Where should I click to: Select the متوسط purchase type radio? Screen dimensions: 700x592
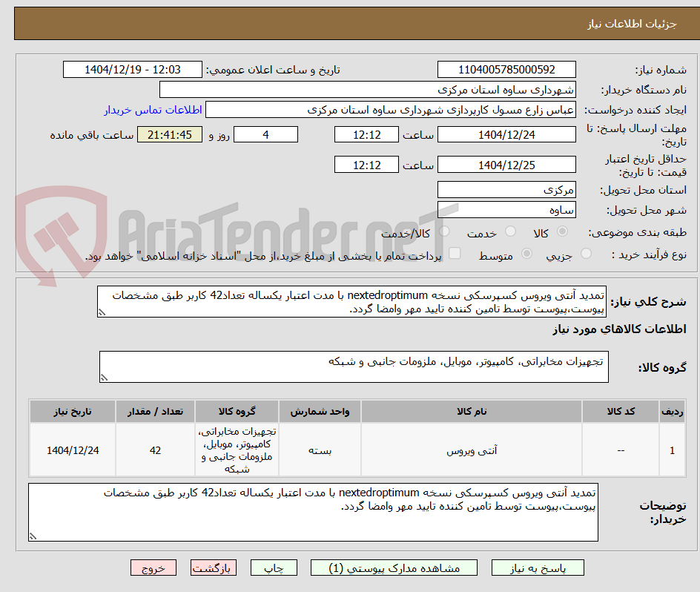point(526,254)
